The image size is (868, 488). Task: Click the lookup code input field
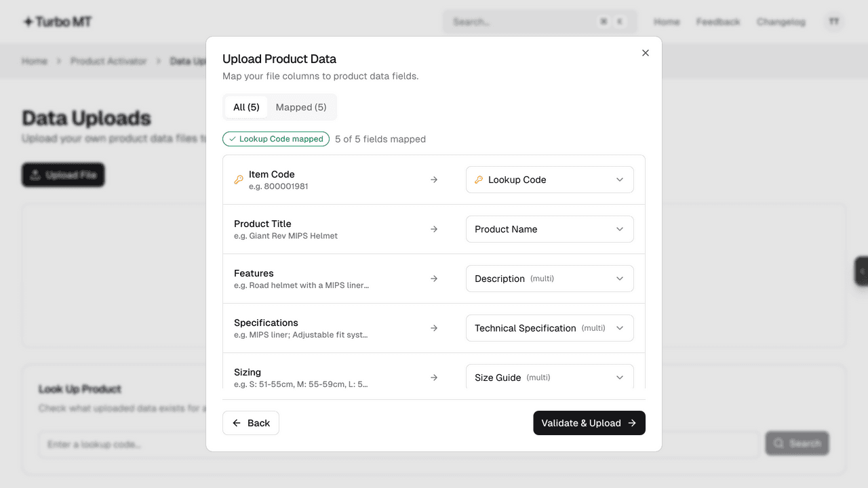399,445
